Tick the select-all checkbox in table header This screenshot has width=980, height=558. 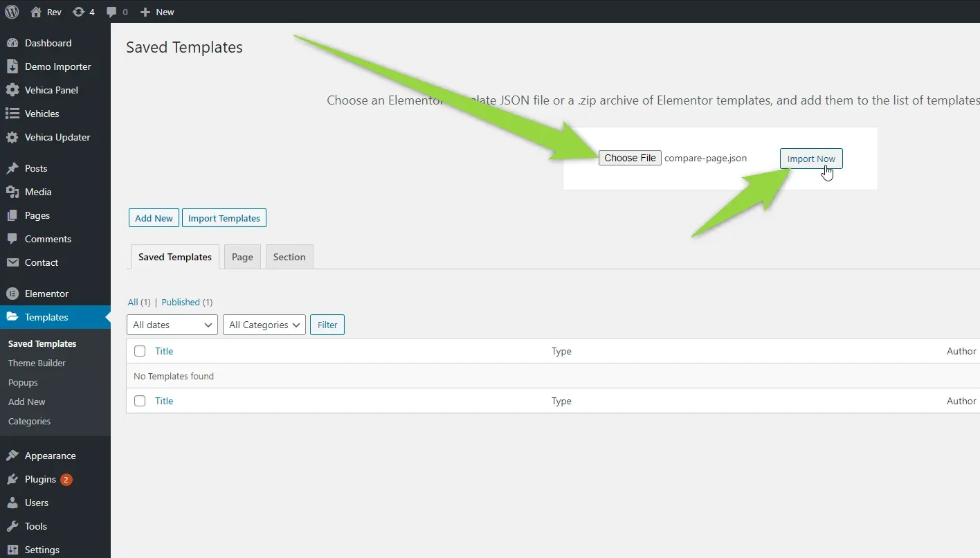tap(140, 351)
